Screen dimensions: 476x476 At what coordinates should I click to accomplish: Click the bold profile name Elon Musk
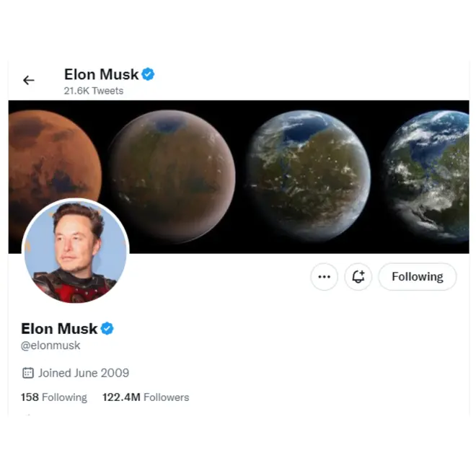tap(59, 328)
